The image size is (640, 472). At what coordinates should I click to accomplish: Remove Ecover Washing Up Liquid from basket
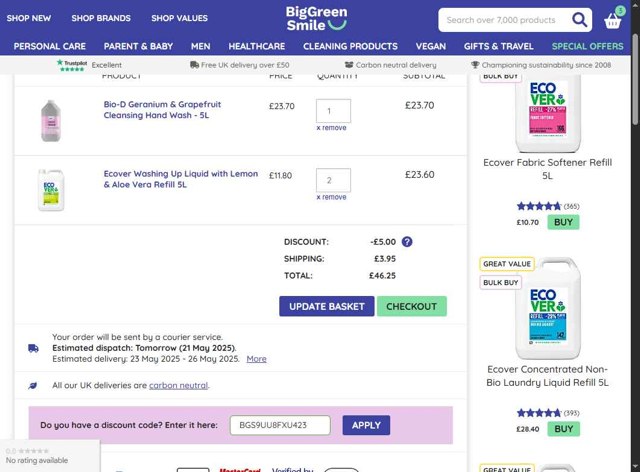pyautogui.click(x=331, y=197)
